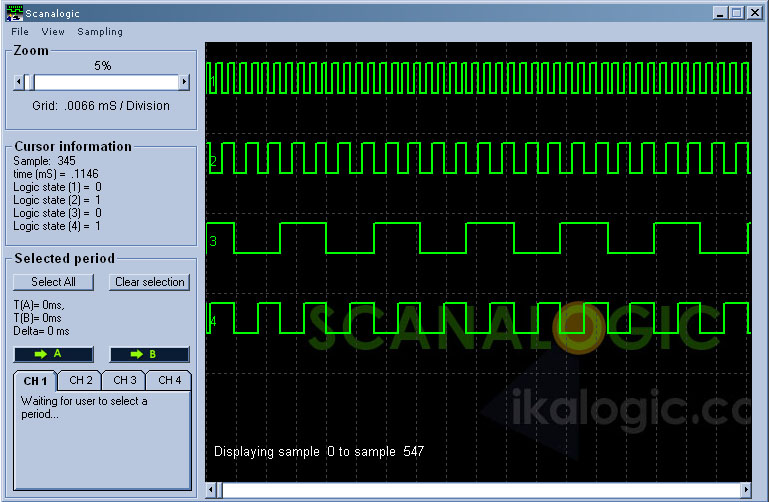The image size is (769, 502).
Task: Switch to the CH 2 tab
Action: tap(80, 380)
